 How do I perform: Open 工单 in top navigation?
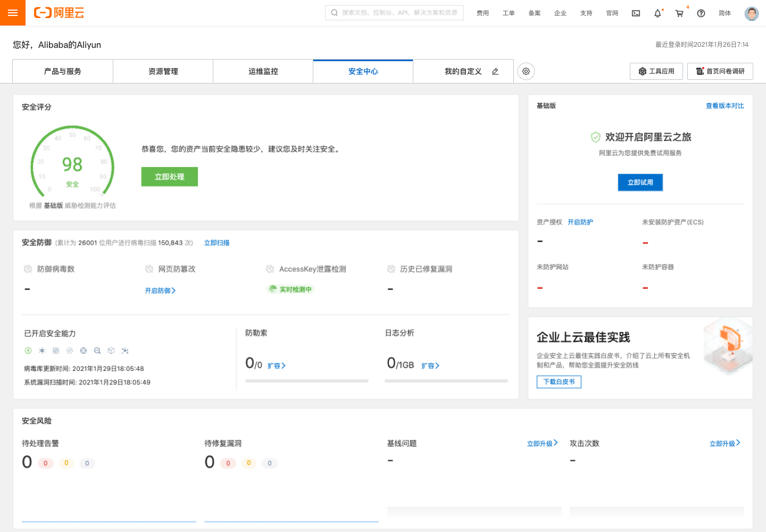click(x=509, y=13)
